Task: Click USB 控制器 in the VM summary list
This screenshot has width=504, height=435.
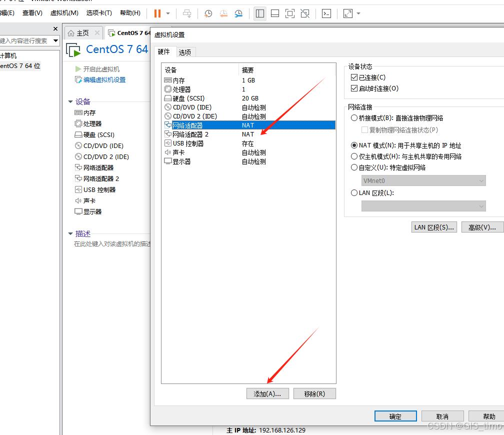Action: (x=95, y=189)
